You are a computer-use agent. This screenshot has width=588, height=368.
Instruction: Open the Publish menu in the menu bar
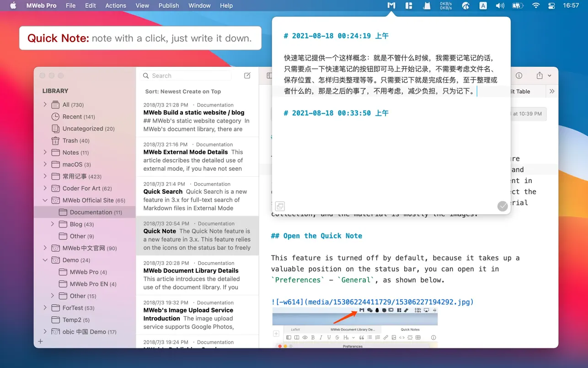169,5
